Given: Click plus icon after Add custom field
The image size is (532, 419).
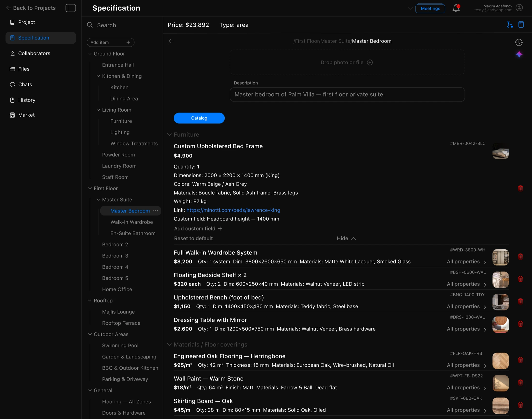Looking at the screenshot, I should pyautogui.click(x=220, y=229).
